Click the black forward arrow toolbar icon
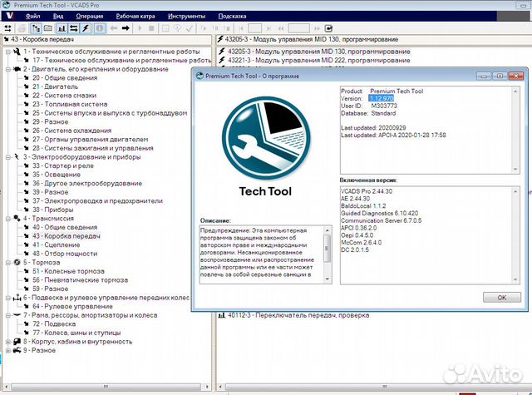 (x=126, y=28)
